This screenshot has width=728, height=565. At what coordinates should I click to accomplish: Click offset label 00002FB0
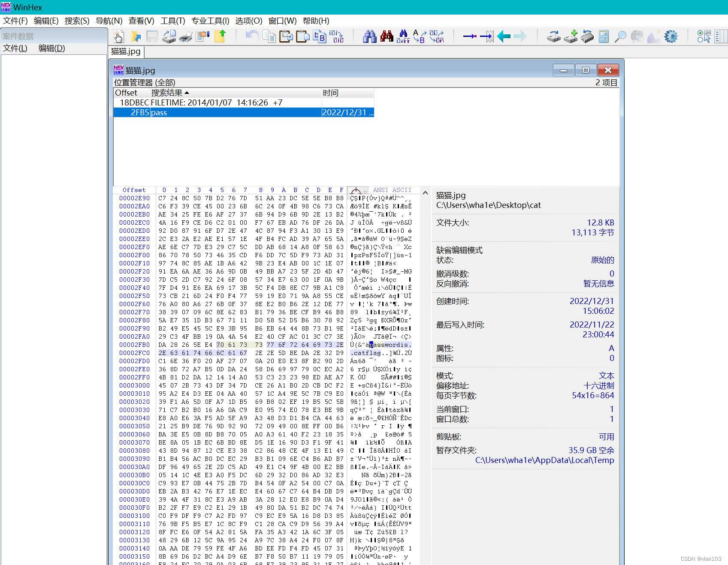point(135,345)
